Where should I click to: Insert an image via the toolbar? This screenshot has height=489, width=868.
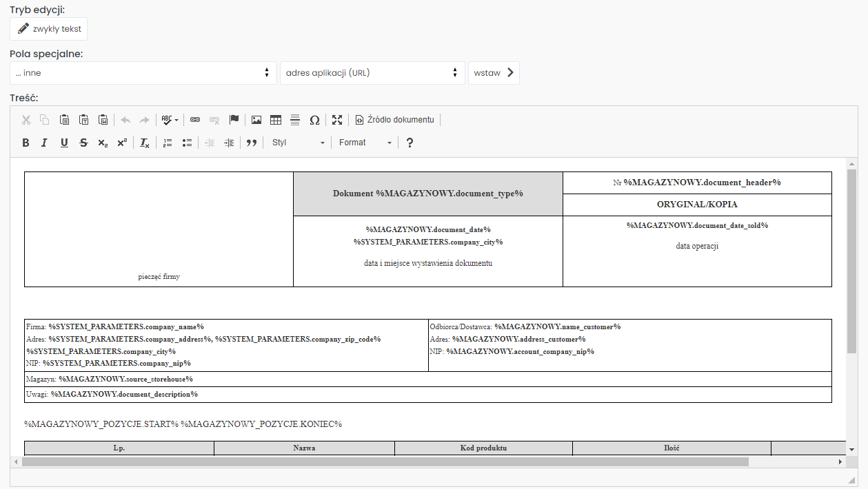click(256, 120)
